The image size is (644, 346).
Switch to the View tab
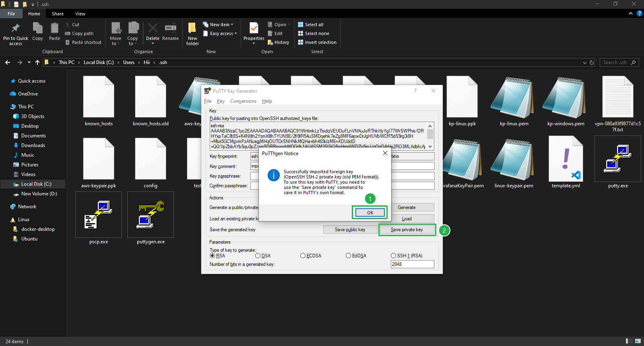pos(80,14)
